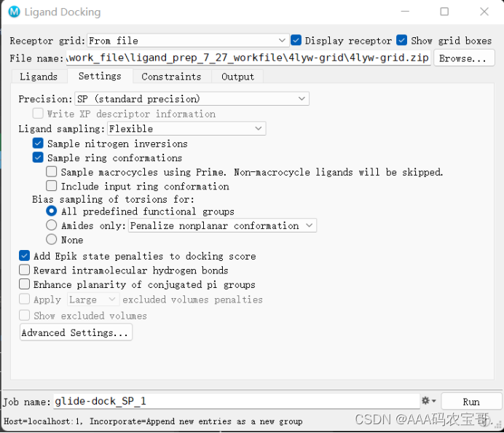
Task: Click the Maestro app icon in title bar
Action: point(14,12)
